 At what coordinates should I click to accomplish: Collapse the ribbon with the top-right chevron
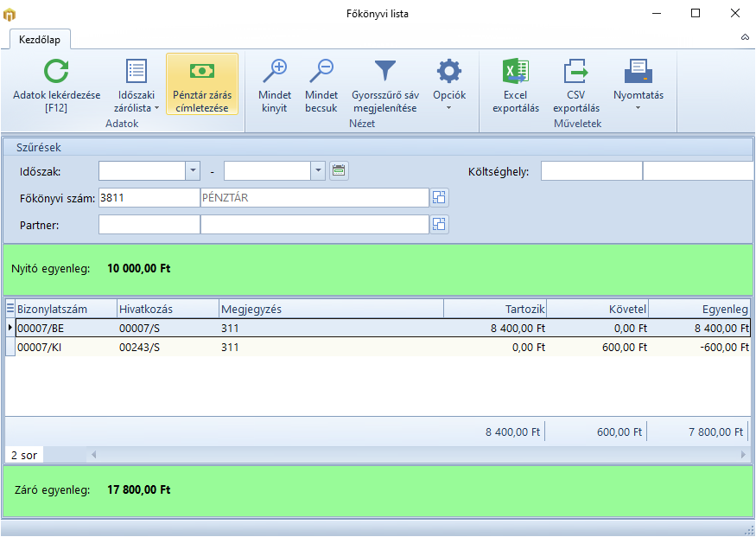[x=745, y=38]
